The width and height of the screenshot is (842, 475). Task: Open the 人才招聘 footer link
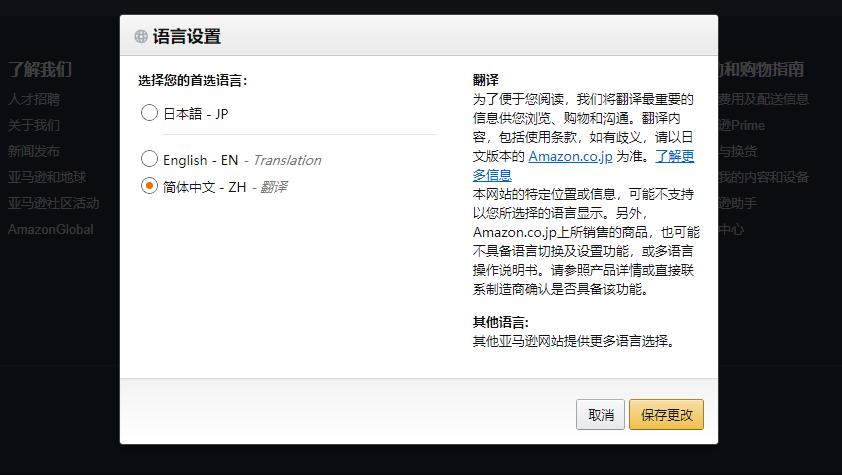click(34, 99)
